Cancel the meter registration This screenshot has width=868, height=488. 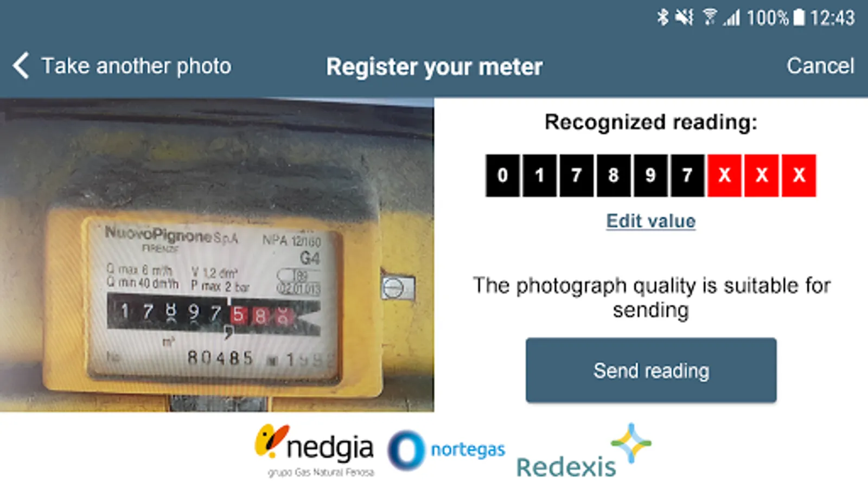[820, 66]
